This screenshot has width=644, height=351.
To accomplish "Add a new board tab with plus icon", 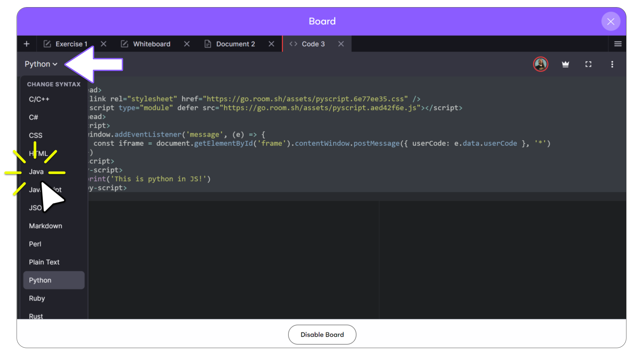I will tap(27, 44).
